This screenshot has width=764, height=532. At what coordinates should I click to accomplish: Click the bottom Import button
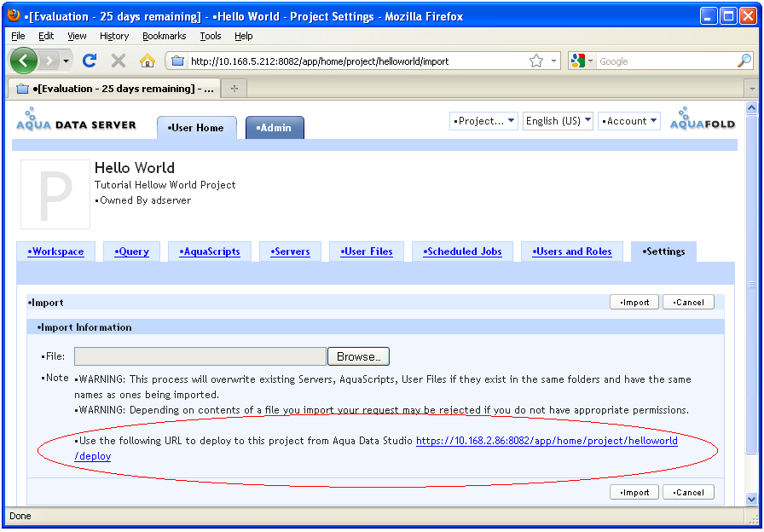(x=634, y=493)
